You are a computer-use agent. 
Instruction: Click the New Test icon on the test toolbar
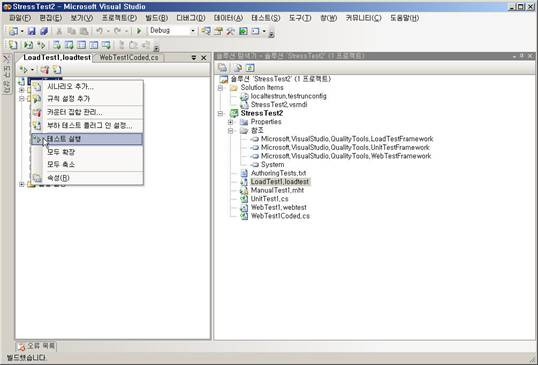[13, 45]
